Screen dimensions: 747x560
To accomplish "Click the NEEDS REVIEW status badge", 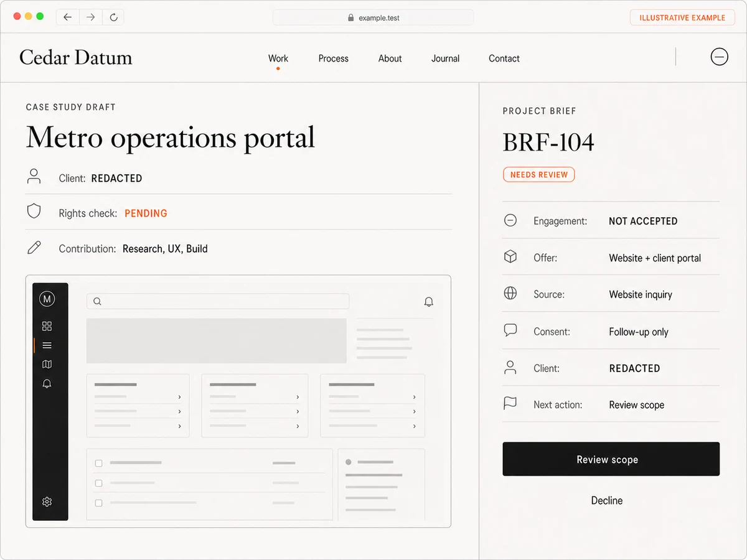I will [x=539, y=175].
